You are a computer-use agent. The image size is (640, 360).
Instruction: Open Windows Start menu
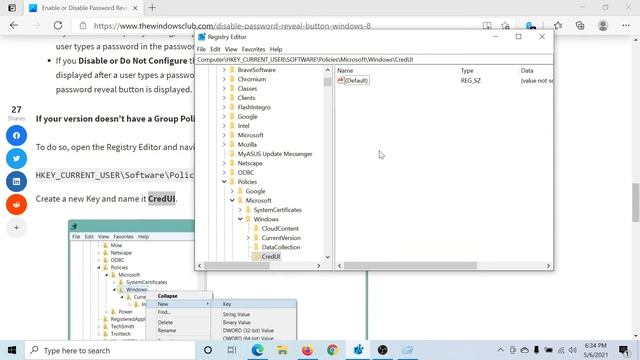pyautogui.click(x=12, y=350)
